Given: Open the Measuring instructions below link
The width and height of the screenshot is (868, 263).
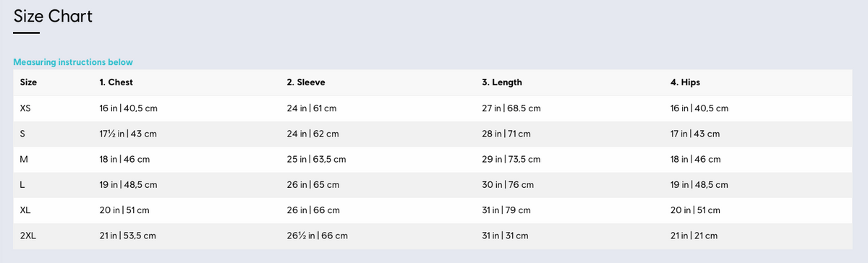Looking at the screenshot, I should (73, 62).
